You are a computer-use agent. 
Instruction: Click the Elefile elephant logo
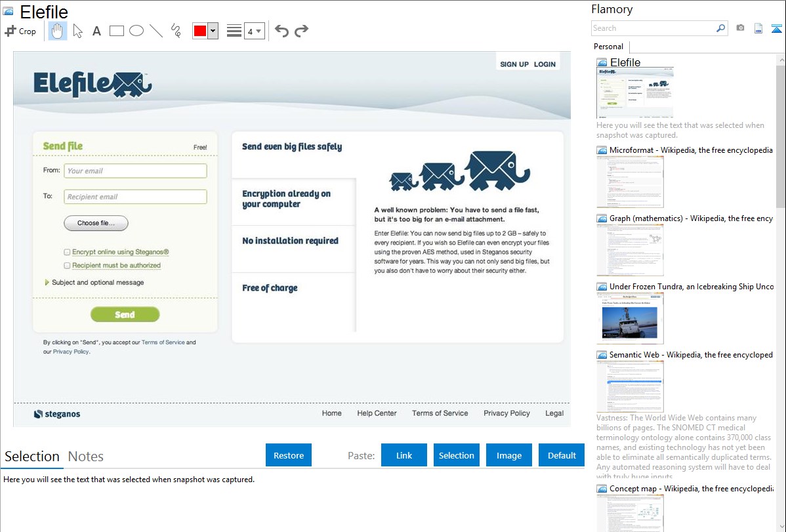point(93,84)
